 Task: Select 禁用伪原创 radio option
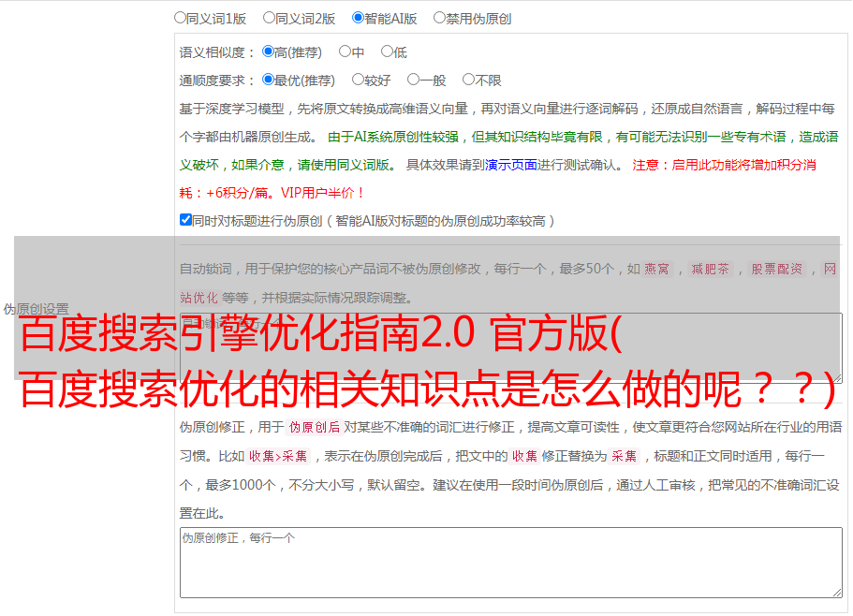tap(439, 18)
